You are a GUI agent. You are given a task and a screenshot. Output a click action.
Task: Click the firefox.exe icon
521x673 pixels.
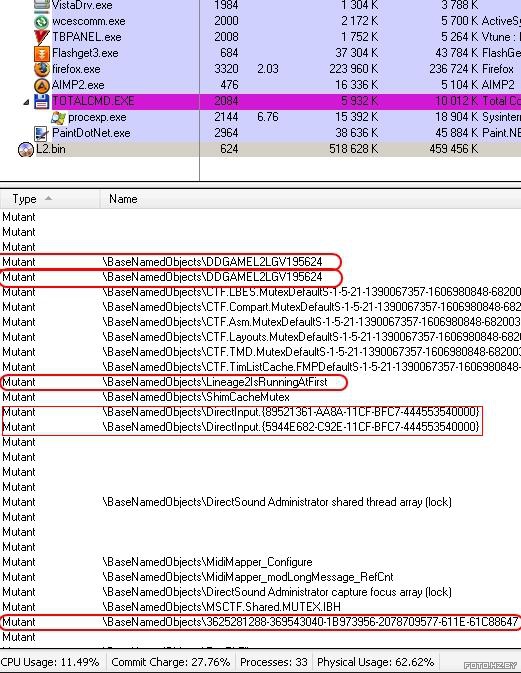point(42,69)
